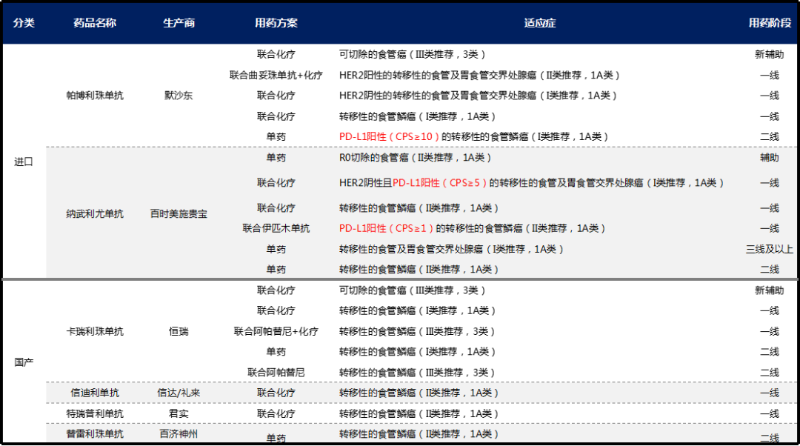The height and width of the screenshot is (446, 800).
Task: Click the 进口 category cell
Action: pos(21,162)
